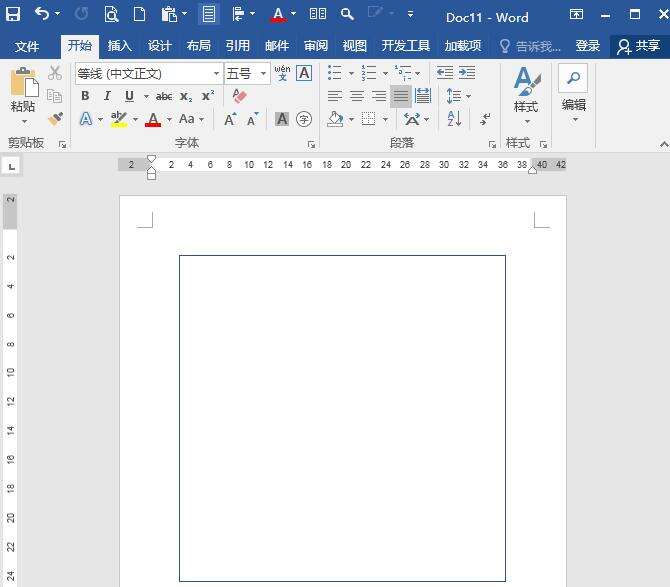Image resolution: width=670 pixels, height=587 pixels.
Task: Apply bullet list formatting
Action: pos(335,73)
